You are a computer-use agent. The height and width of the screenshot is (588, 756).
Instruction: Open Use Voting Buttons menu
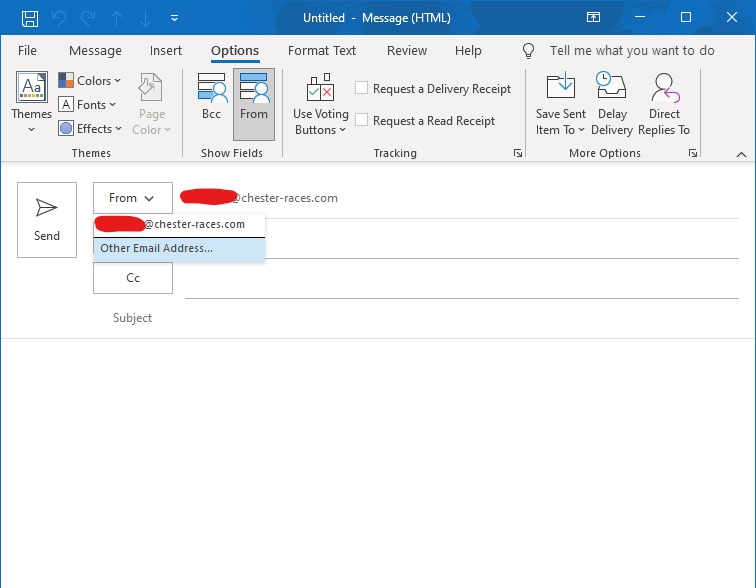(321, 104)
